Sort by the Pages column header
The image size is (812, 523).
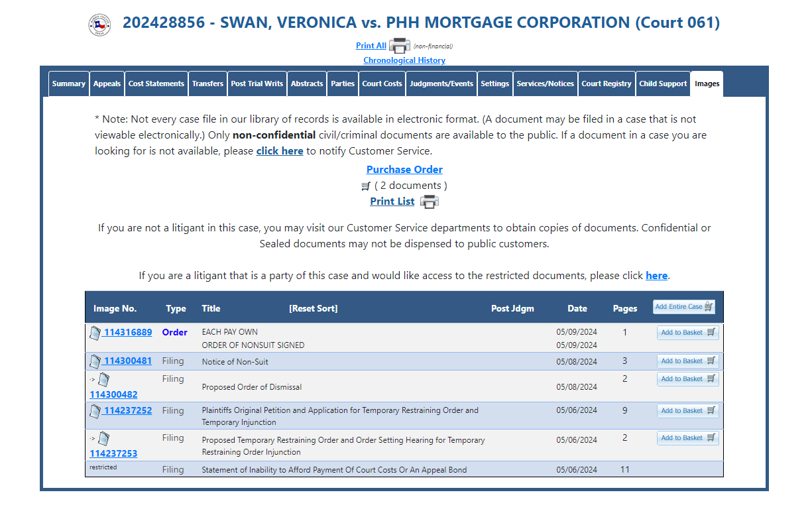point(625,308)
